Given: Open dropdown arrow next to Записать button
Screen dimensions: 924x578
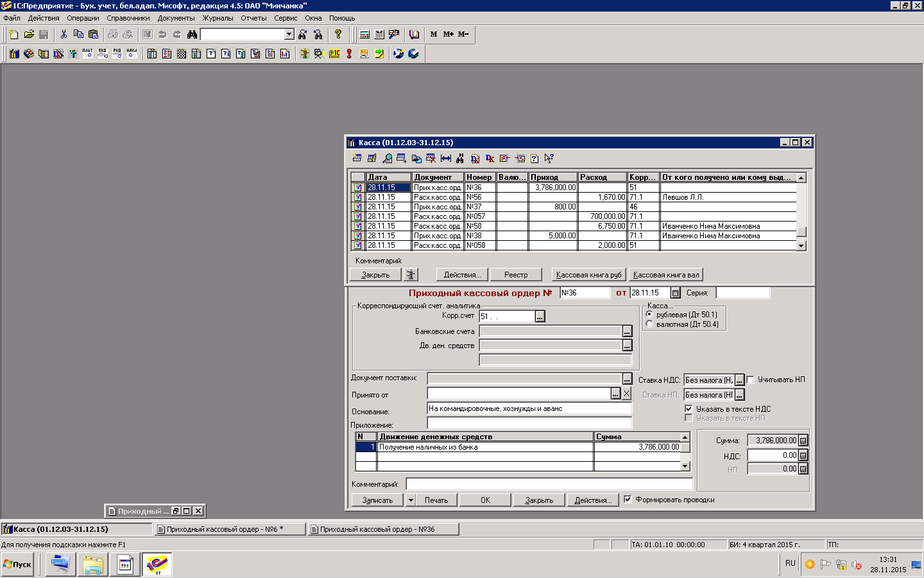Looking at the screenshot, I should coord(411,500).
